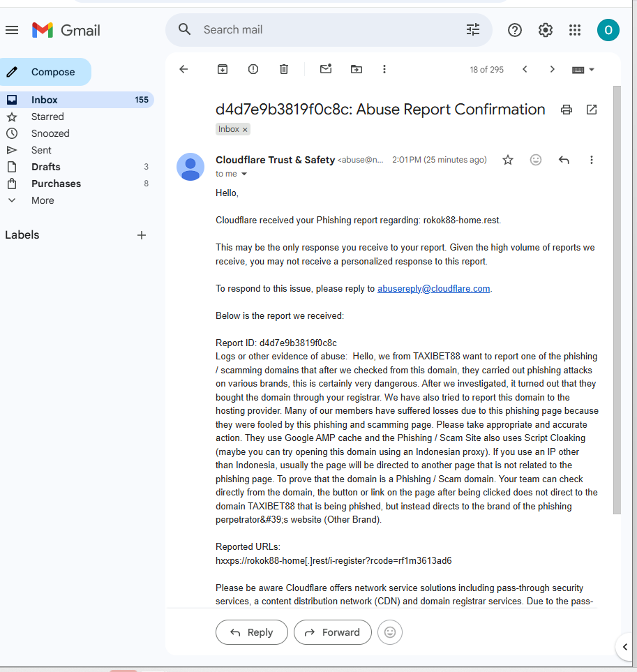Open toolbar More options three dots
637x672 pixels.
click(384, 69)
